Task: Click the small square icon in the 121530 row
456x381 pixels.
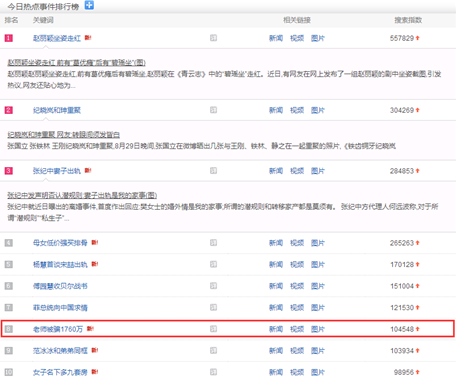Action: click(x=213, y=307)
